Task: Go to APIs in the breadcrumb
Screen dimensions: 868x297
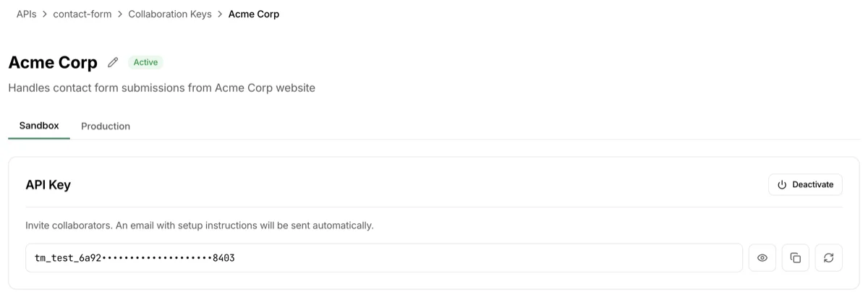Action: [x=26, y=14]
